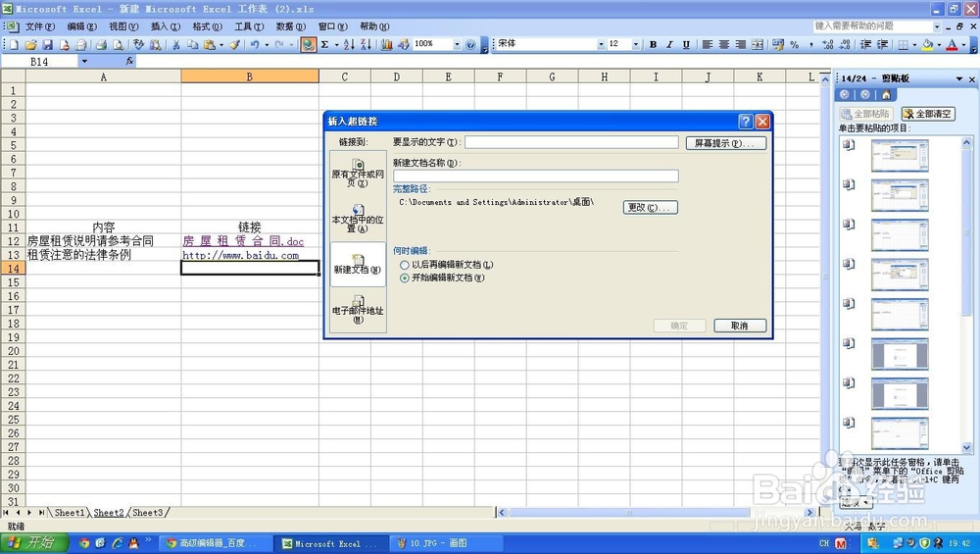Click the Paste clipboard icon

(210, 44)
